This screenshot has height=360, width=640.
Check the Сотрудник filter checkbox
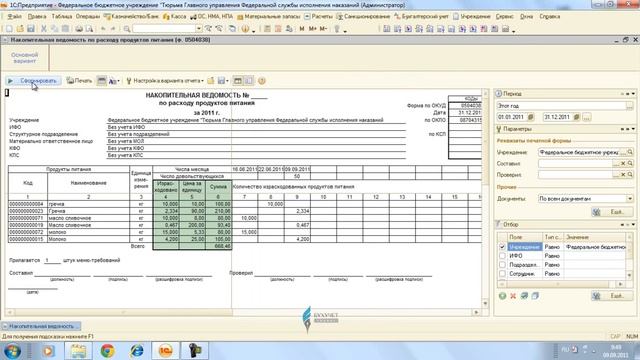click(x=502, y=274)
